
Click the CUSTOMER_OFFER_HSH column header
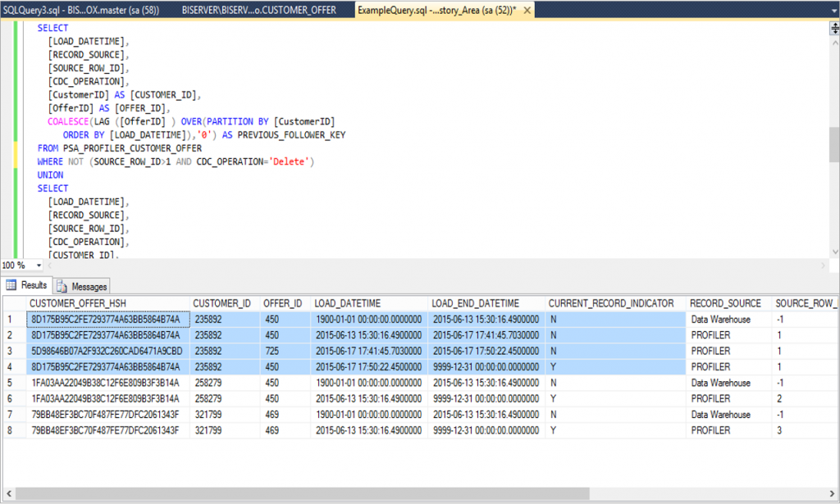(108, 303)
